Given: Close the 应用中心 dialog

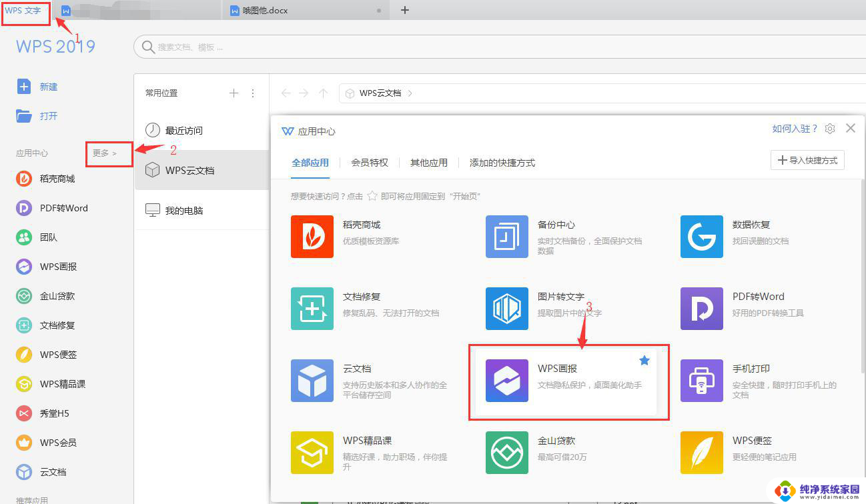Looking at the screenshot, I should click(850, 128).
